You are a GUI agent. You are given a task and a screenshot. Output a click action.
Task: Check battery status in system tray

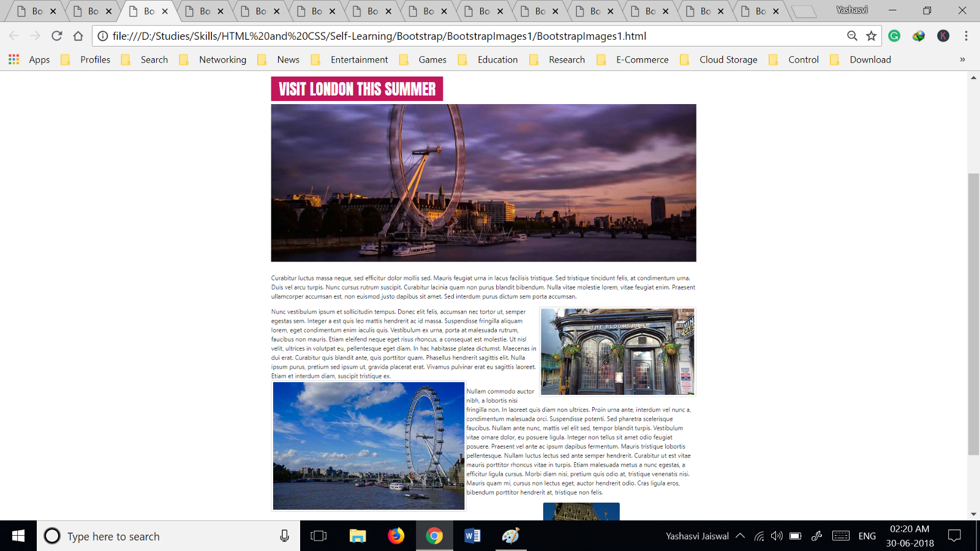[795, 536]
